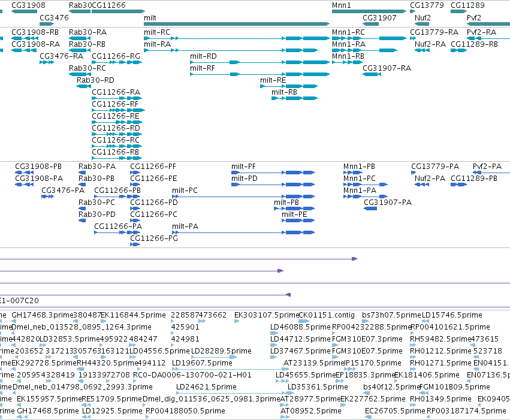Select protein milt-PD
The width and height of the screenshot is (510, 420).
tap(273, 185)
